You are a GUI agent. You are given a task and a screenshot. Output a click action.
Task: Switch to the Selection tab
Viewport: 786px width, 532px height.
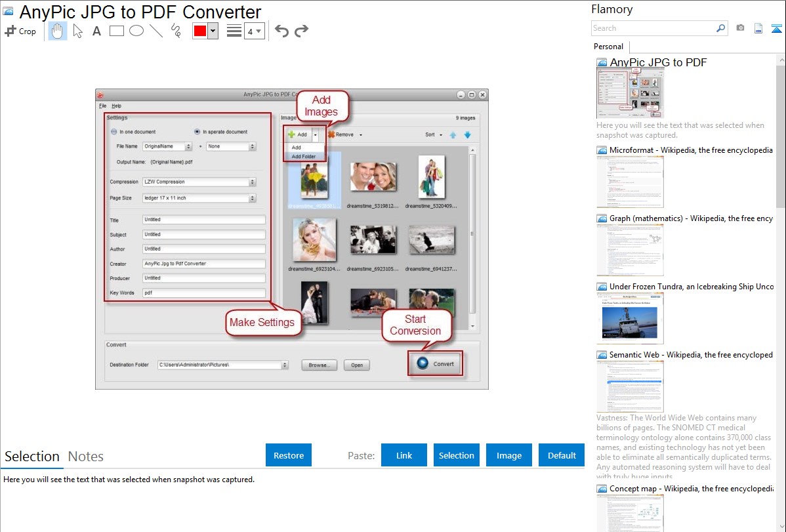pos(32,457)
